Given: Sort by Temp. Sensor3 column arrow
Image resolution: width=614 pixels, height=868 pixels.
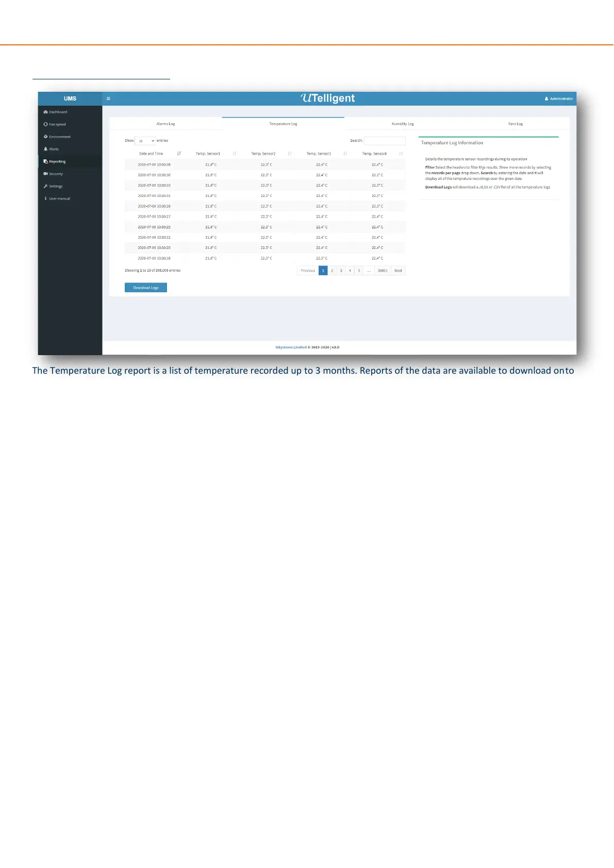Looking at the screenshot, I should click(x=345, y=154).
